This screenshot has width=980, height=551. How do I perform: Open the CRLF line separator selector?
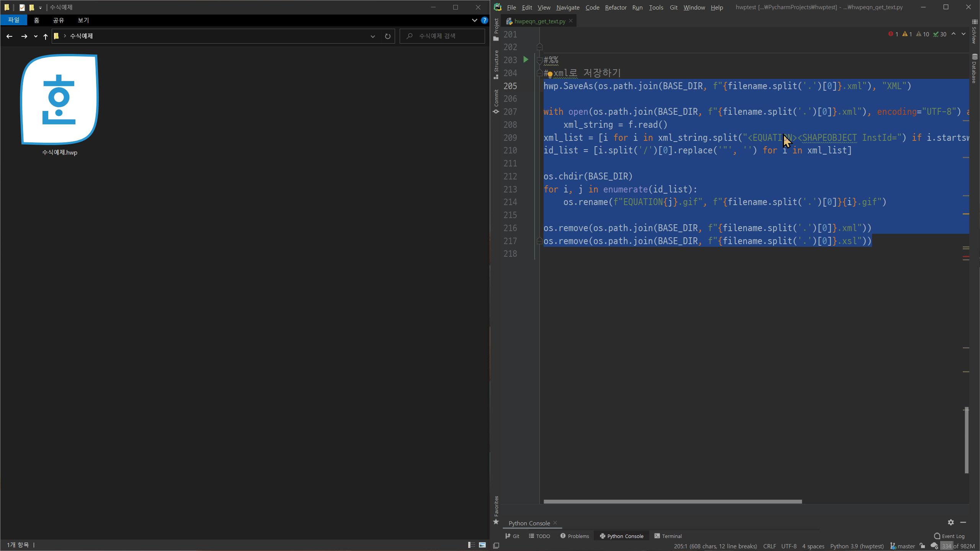(x=769, y=546)
